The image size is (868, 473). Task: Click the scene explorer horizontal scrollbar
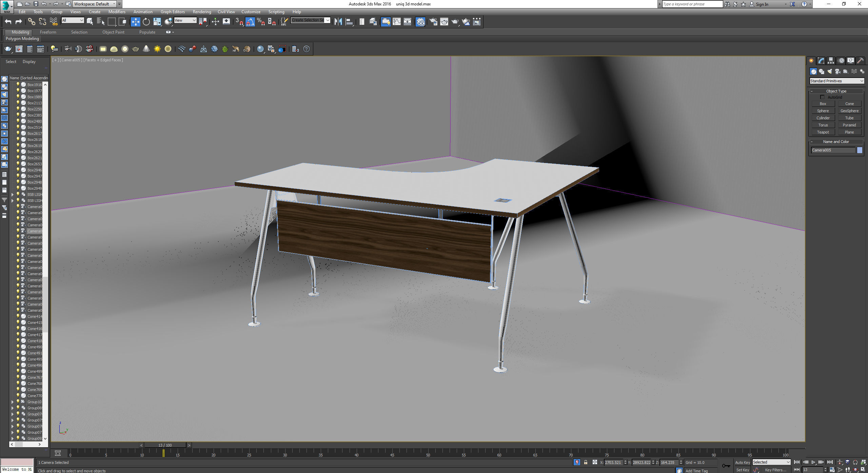26,444
